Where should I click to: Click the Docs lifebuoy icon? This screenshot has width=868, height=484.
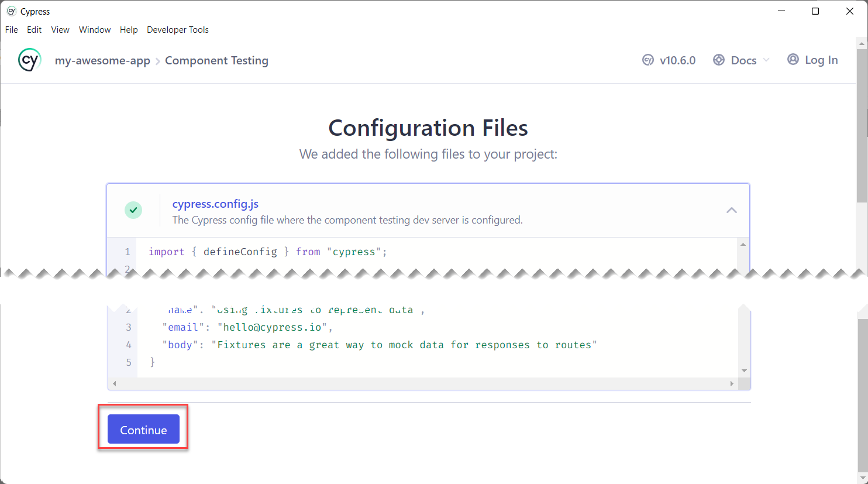719,60
